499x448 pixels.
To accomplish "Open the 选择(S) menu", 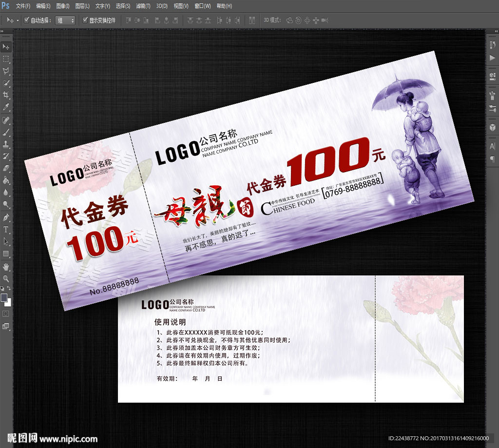I will coord(123,6).
